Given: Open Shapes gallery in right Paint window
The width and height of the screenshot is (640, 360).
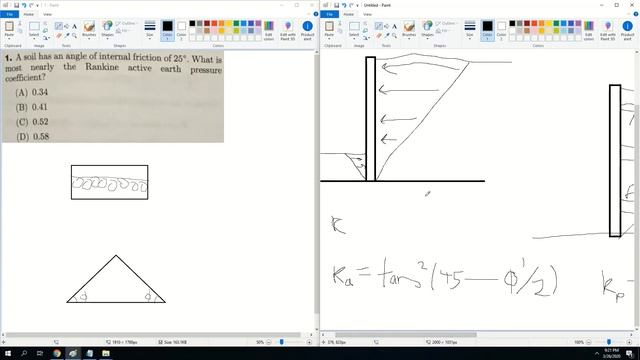Looking at the screenshot, I should coord(427,30).
